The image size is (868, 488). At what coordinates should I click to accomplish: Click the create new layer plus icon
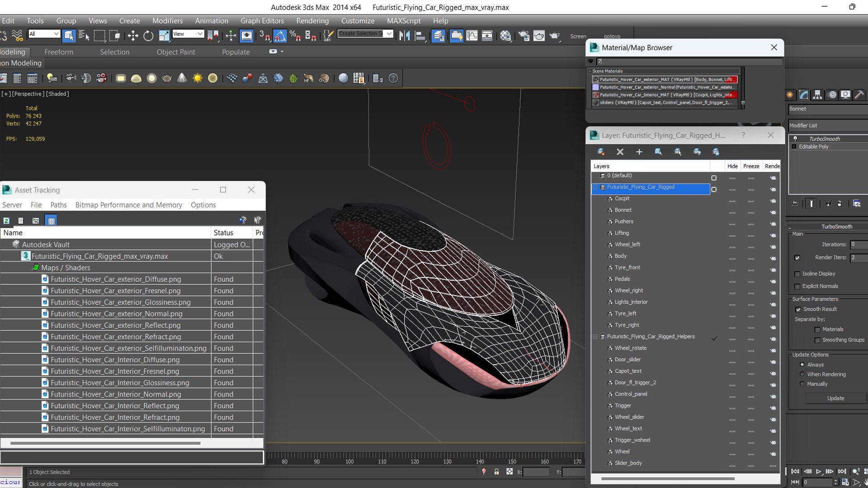(639, 152)
